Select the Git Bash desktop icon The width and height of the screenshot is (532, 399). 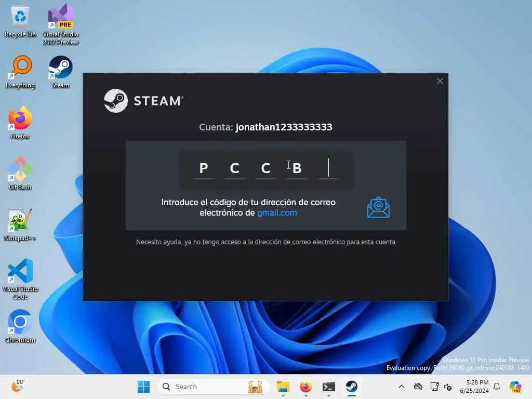[x=20, y=174]
